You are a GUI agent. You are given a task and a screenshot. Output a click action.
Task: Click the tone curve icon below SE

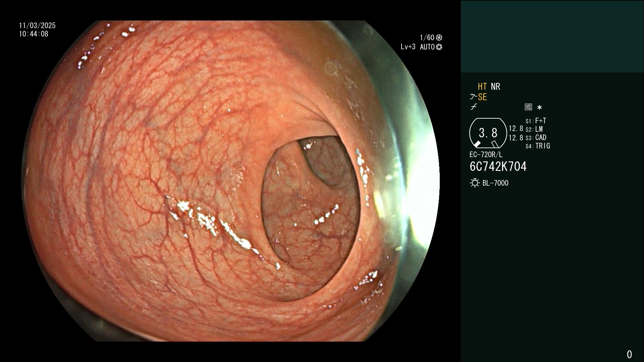474,107
